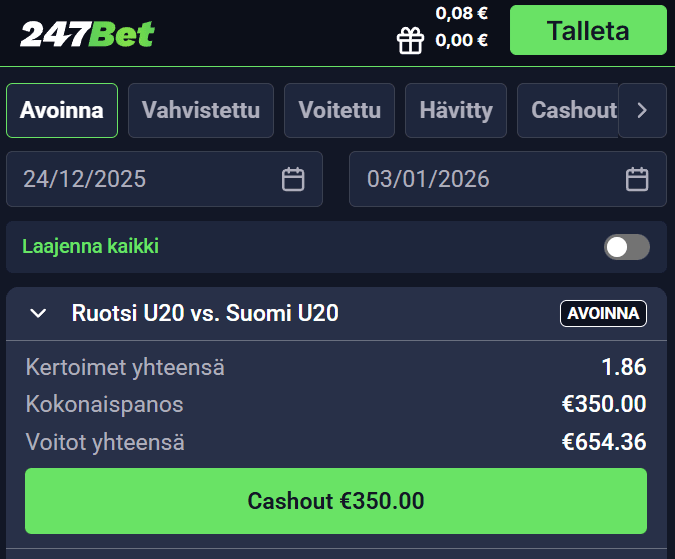Open the Voitettu tab
This screenshot has height=559, width=675.
tap(339, 110)
